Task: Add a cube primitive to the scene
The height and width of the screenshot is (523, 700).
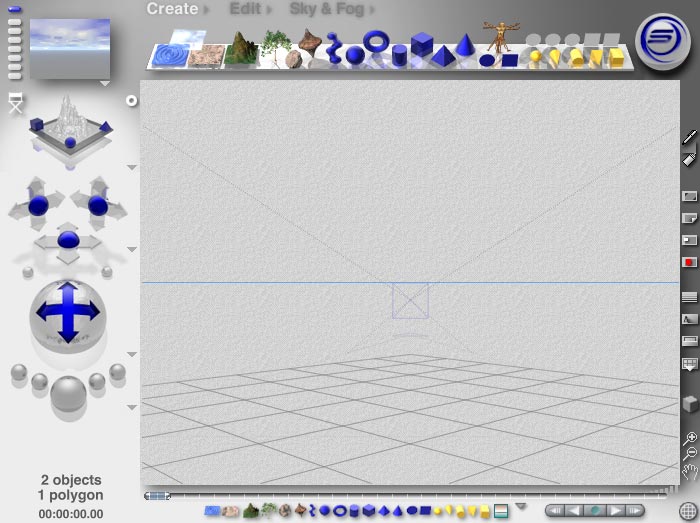Action: (x=421, y=45)
